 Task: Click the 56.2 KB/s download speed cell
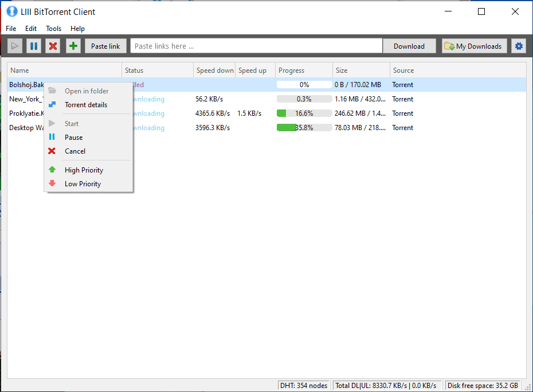[209, 99]
